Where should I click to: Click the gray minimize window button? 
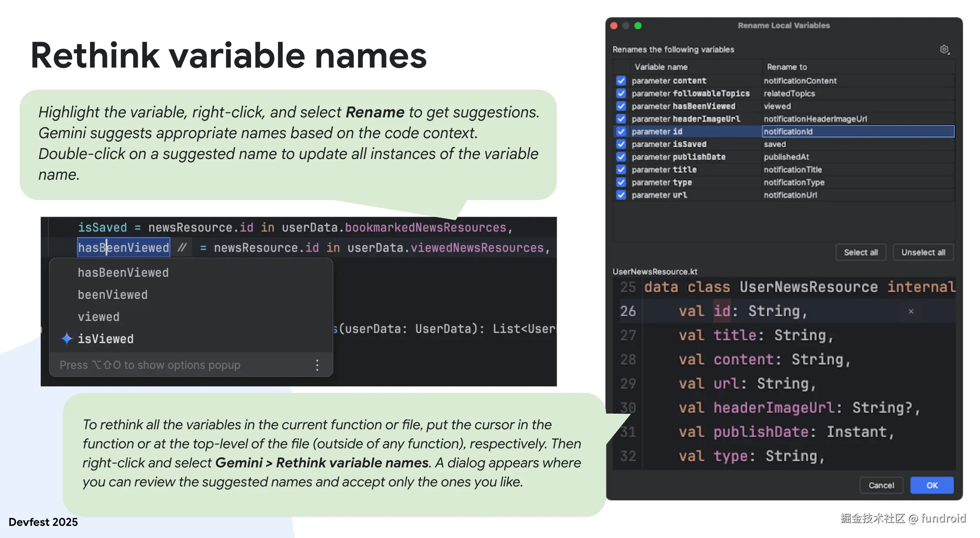(626, 26)
